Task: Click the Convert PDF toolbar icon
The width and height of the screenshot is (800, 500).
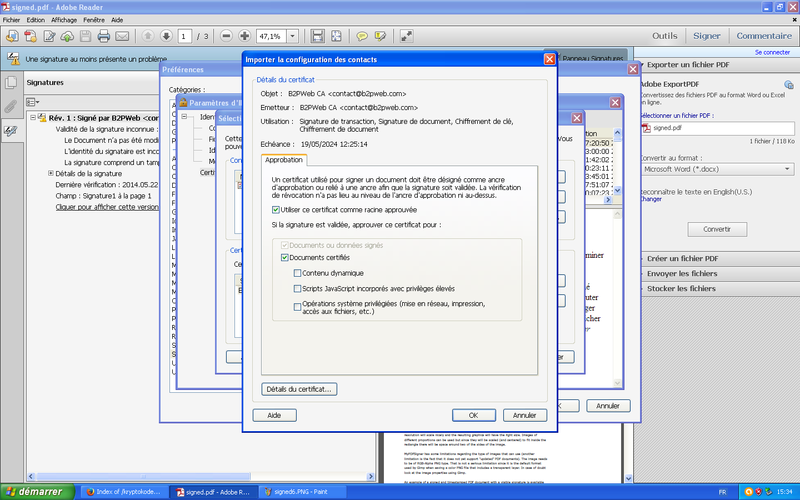Action: (30, 36)
